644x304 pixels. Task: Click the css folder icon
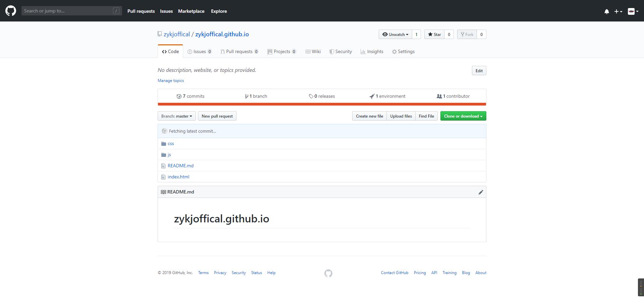tap(164, 144)
